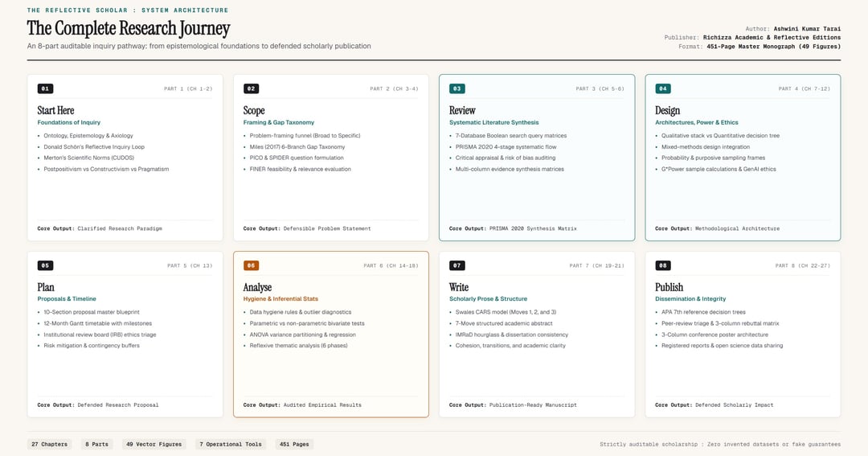
Task: Click the orange 06 number badge
Action: (x=252, y=265)
